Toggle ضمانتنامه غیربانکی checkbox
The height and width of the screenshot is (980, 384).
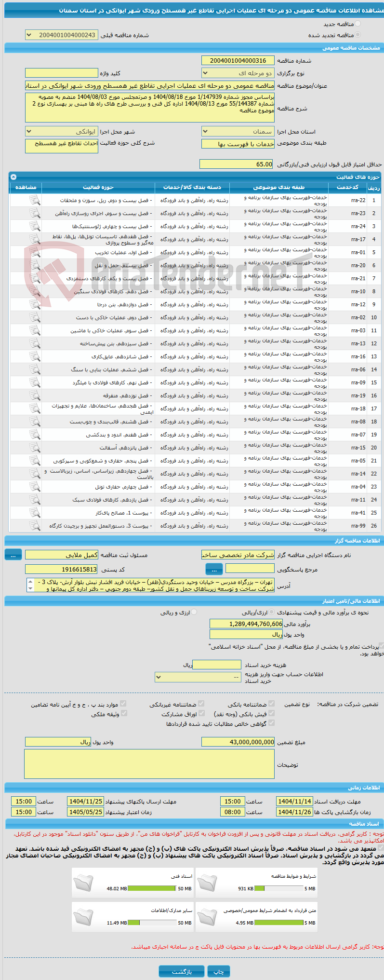point(201,704)
